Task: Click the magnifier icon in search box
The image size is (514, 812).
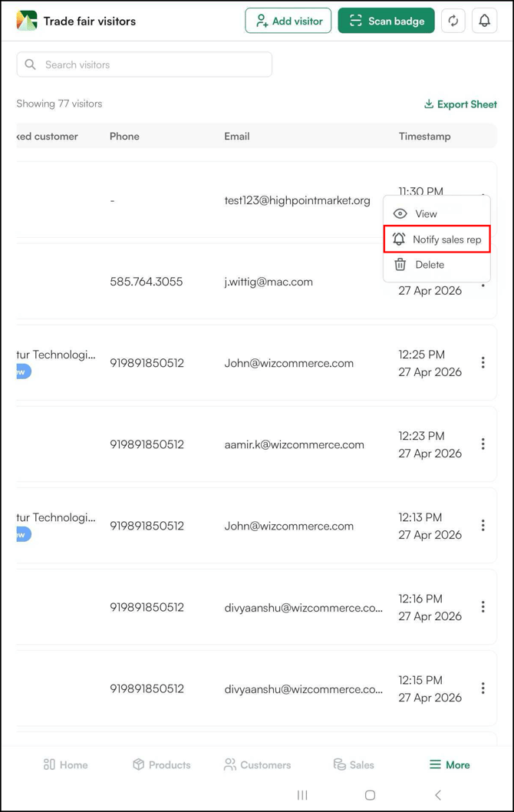Action: click(x=31, y=64)
